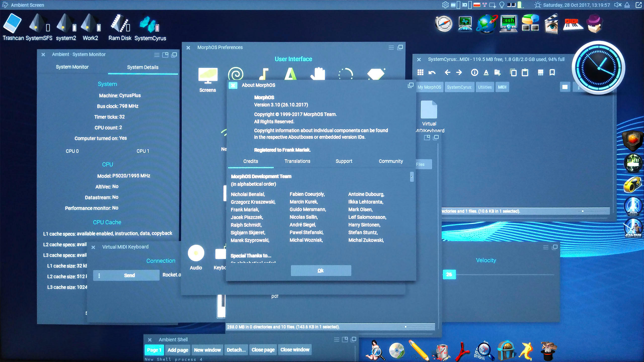The height and width of the screenshot is (362, 644).
Task: Click the icon view grid button in MIDI window
Action: click(420, 73)
